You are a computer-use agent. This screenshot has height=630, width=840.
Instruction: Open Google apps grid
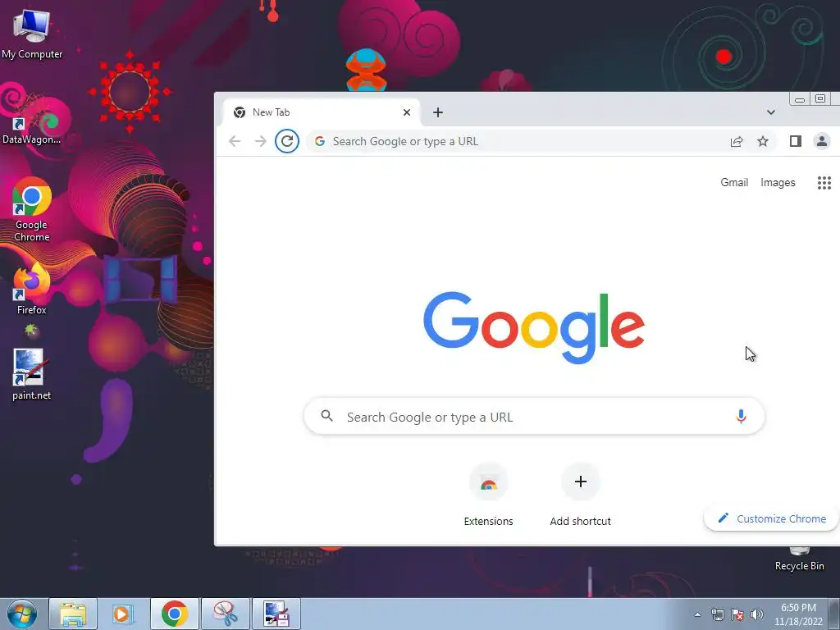click(x=824, y=183)
